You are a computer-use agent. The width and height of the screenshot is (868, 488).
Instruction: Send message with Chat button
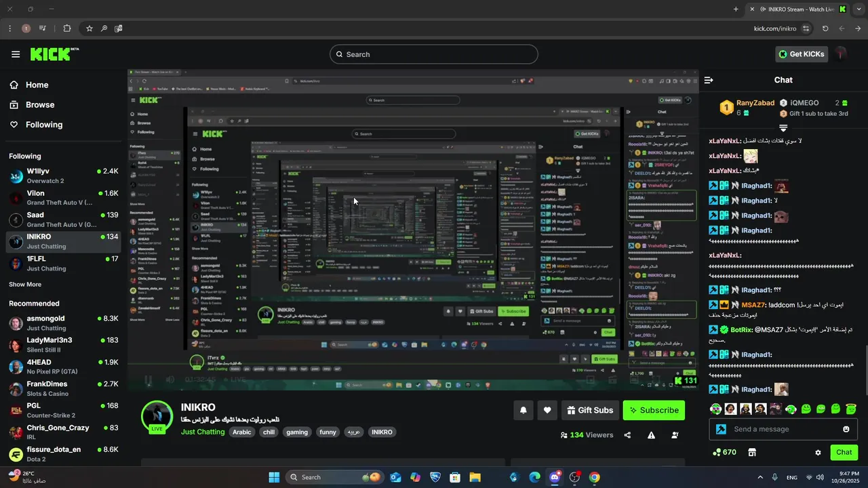click(x=844, y=452)
